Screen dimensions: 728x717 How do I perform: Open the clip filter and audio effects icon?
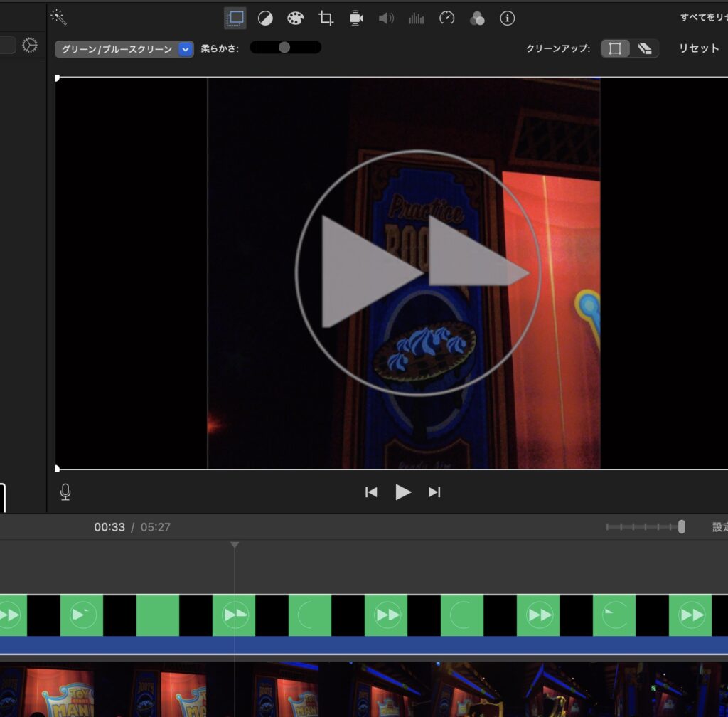[x=477, y=18]
